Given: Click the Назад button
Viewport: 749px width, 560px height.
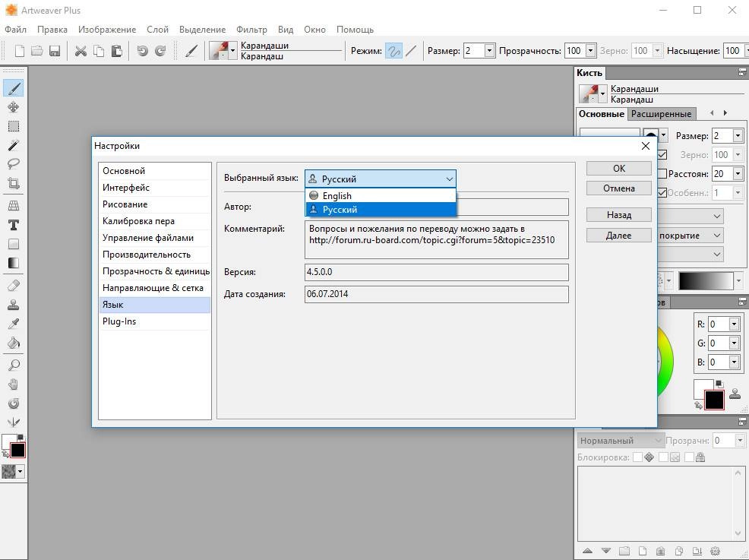Looking at the screenshot, I should pos(618,215).
